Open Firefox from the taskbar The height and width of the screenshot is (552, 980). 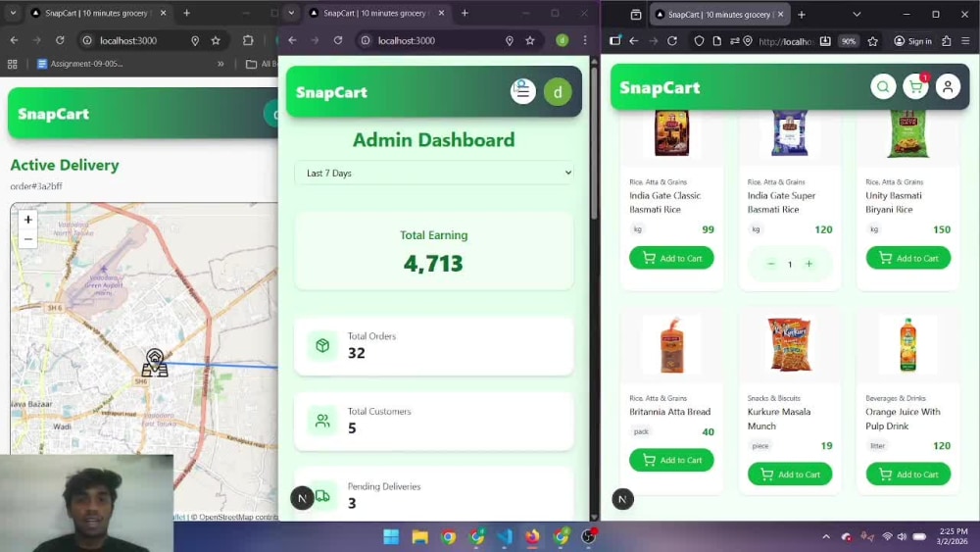[x=532, y=536]
